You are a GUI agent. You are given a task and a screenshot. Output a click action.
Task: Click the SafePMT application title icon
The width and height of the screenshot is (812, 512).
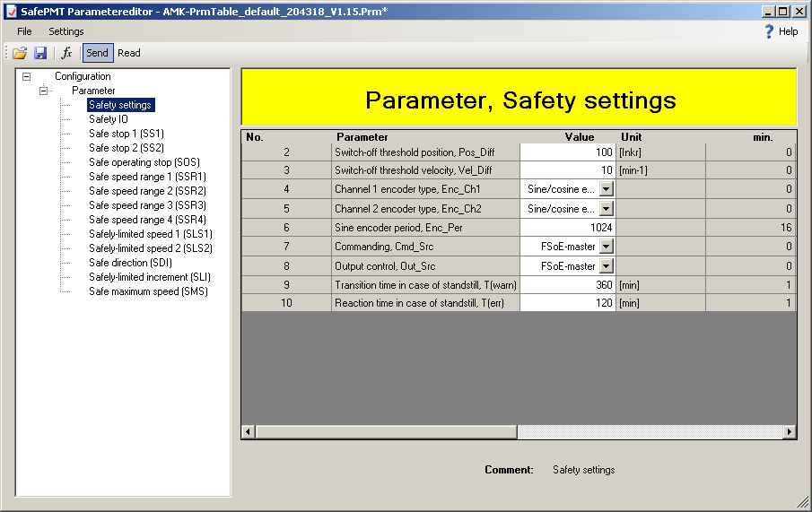point(11,12)
